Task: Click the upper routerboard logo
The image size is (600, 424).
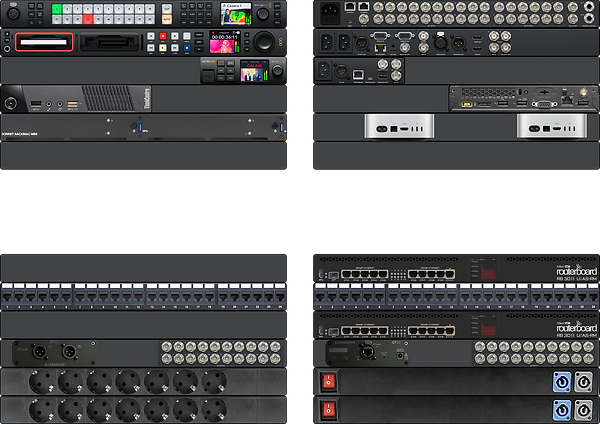Action: pyautogui.click(x=576, y=271)
